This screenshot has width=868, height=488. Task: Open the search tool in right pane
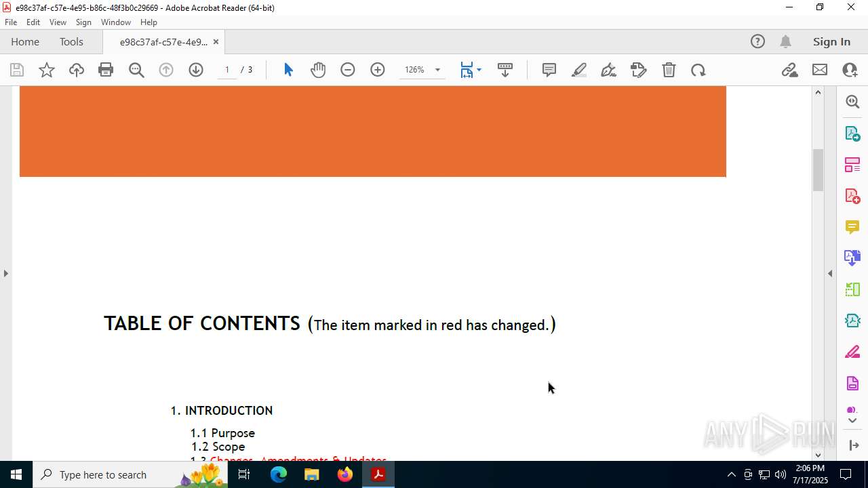tap(852, 102)
